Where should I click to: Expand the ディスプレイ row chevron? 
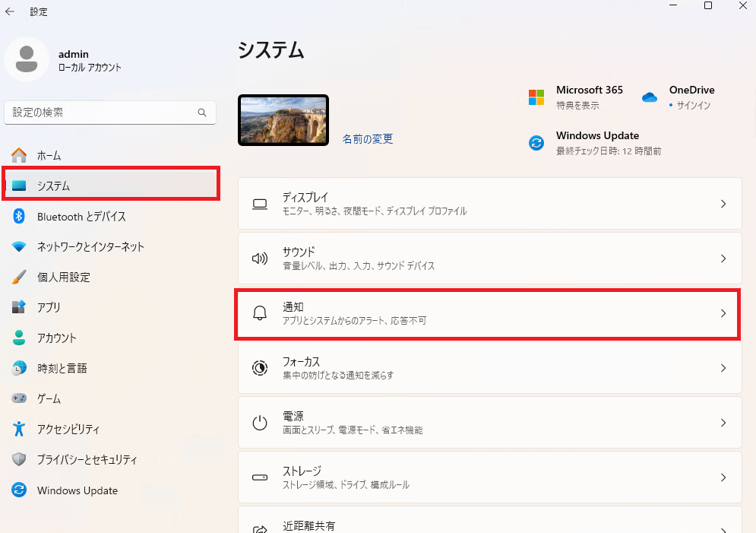click(723, 204)
